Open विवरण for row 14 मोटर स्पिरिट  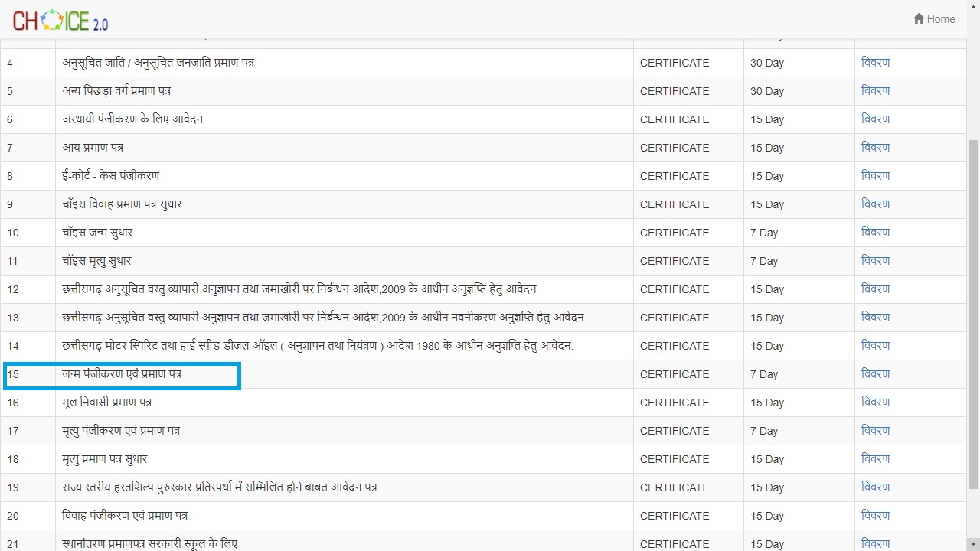tap(875, 346)
